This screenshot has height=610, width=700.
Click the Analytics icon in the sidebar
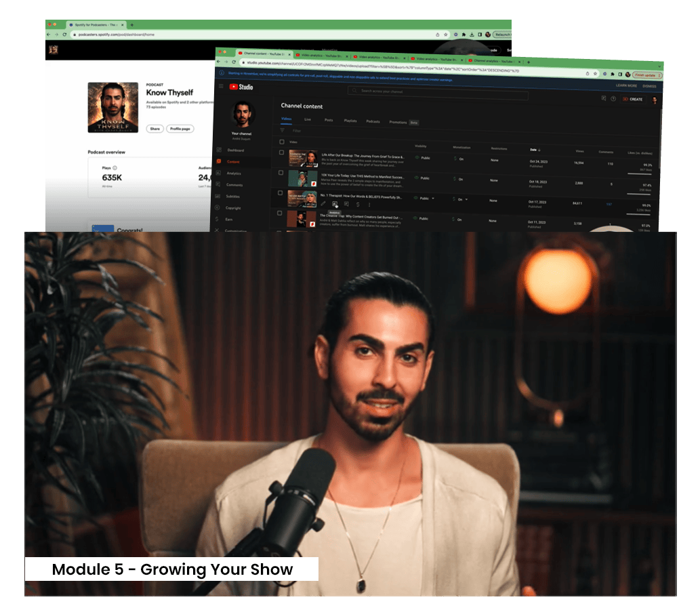[218, 173]
